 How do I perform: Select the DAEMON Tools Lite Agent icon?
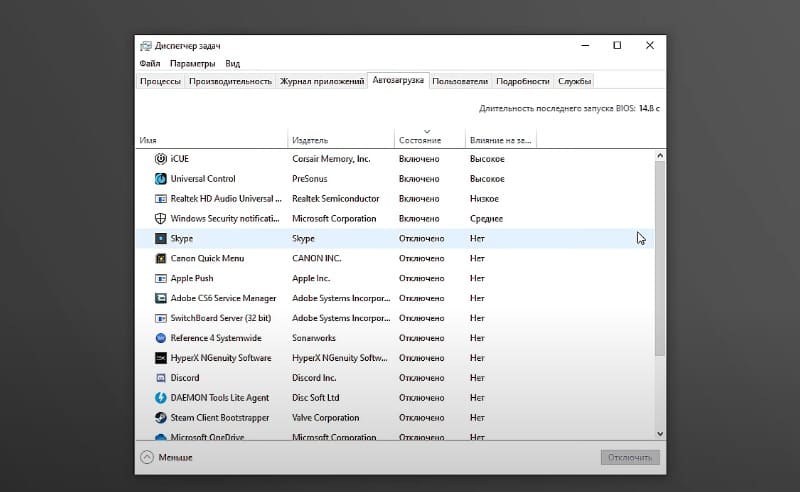tap(160, 398)
